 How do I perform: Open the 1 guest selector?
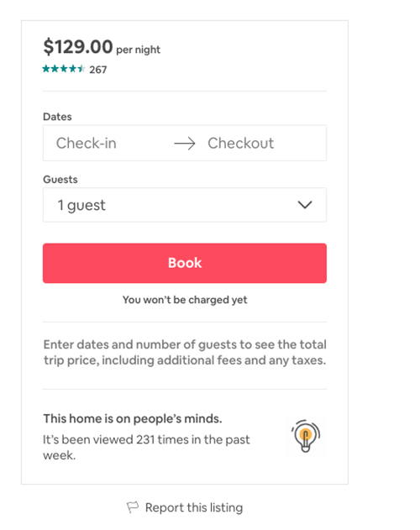(x=185, y=205)
